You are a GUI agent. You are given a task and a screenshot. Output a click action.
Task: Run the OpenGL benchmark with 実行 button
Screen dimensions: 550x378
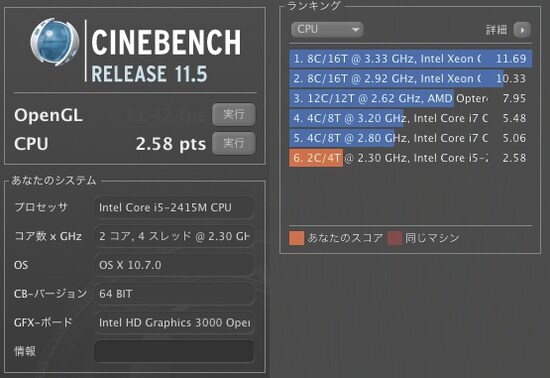pos(234,114)
